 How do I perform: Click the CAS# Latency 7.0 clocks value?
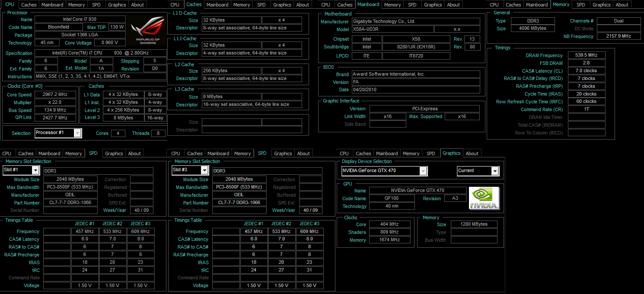point(587,70)
